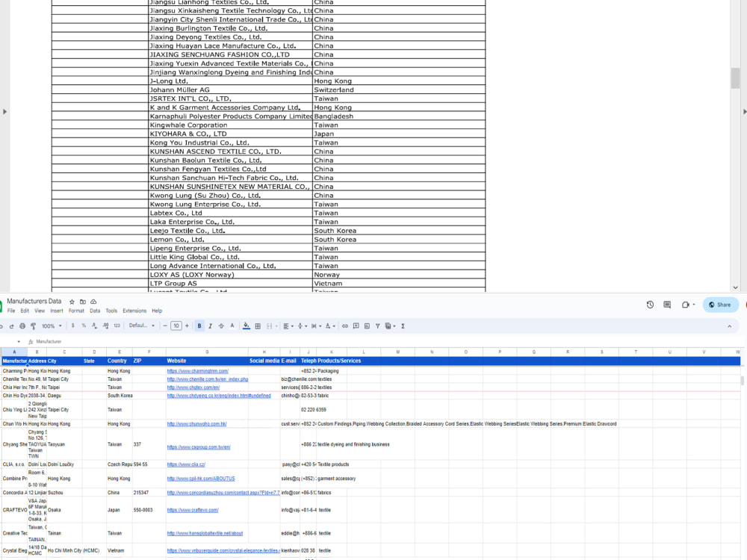Click the merge cells icon
Viewport: 747px width, 560px height.
[x=269, y=326]
